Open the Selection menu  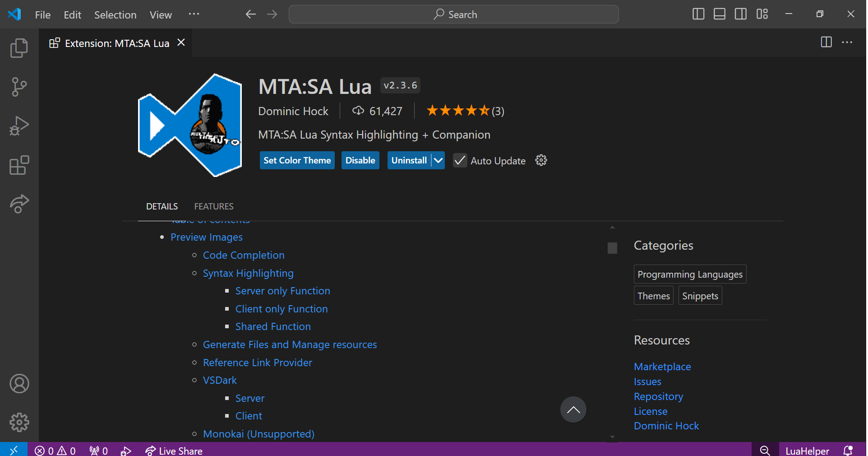(x=115, y=15)
